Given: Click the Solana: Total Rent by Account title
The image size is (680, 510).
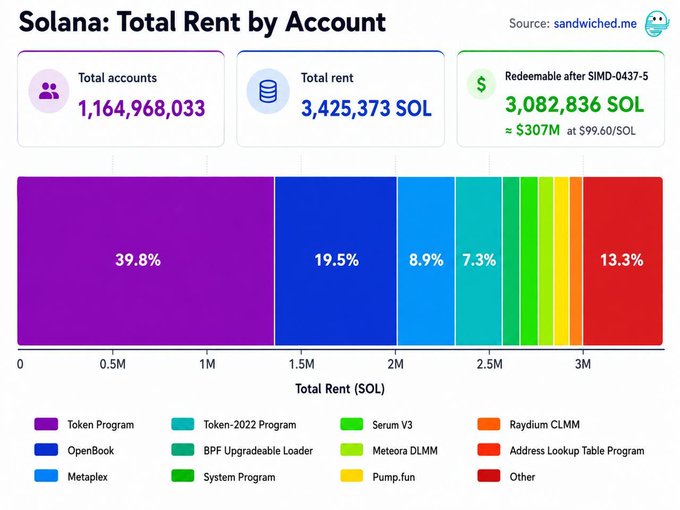Looking at the screenshot, I should point(202,22).
